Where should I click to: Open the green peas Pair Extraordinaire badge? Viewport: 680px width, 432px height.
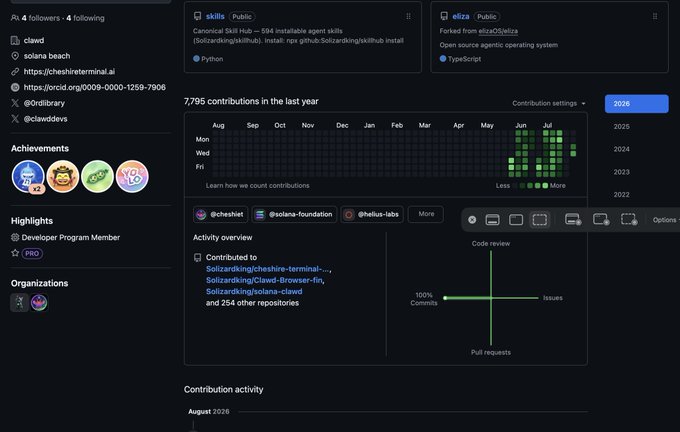pyautogui.click(x=97, y=177)
